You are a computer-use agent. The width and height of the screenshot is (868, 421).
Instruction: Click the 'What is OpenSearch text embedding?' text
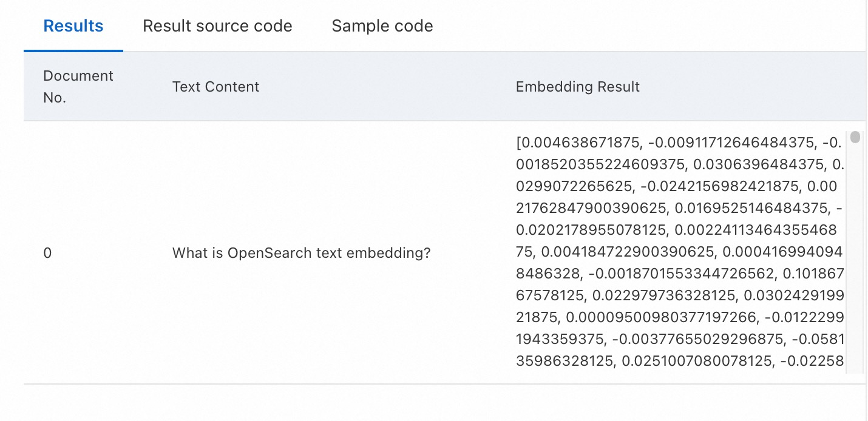point(301,253)
